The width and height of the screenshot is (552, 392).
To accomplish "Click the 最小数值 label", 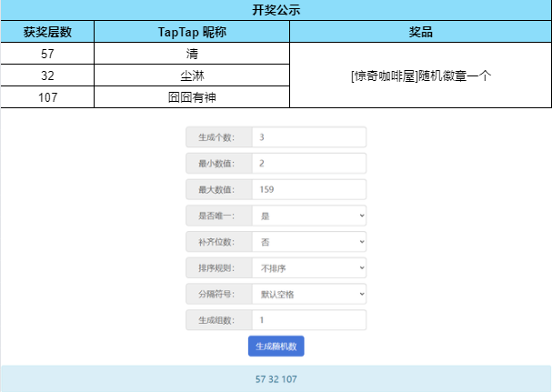I will coord(216,164).
